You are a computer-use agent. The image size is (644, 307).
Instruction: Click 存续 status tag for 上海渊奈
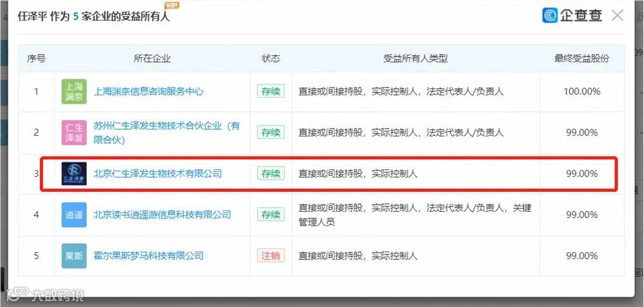coord(271,91)
